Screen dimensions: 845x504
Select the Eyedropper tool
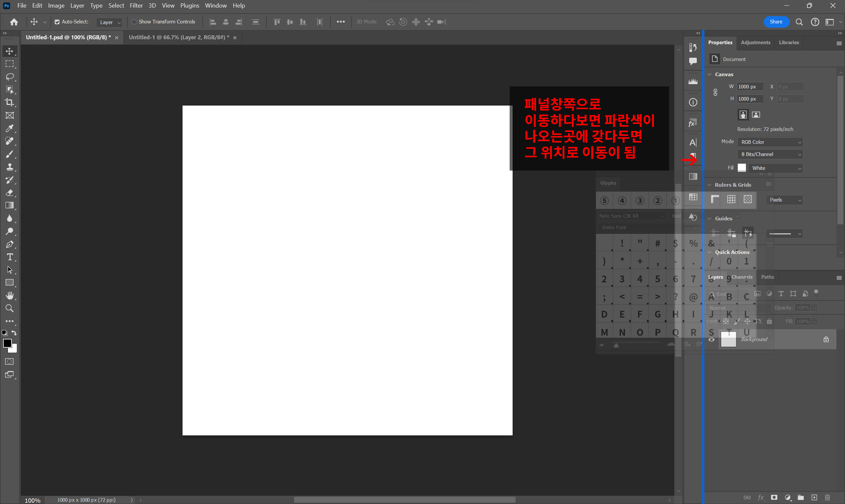point(10,128)
